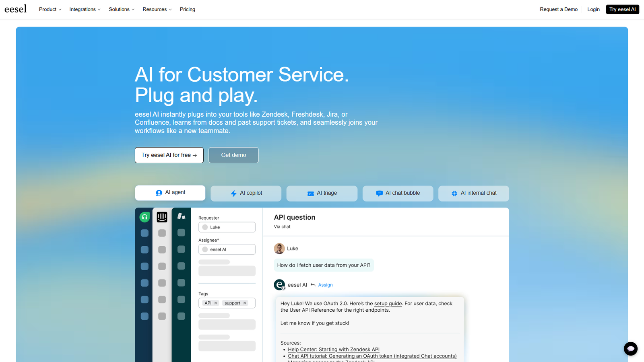Click the eesel logo

(x=15, y=9)
